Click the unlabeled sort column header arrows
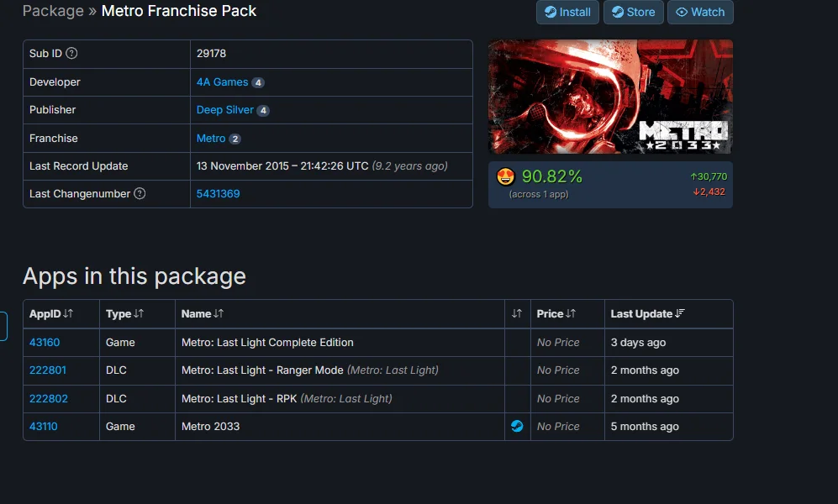 tap(517, 314)
